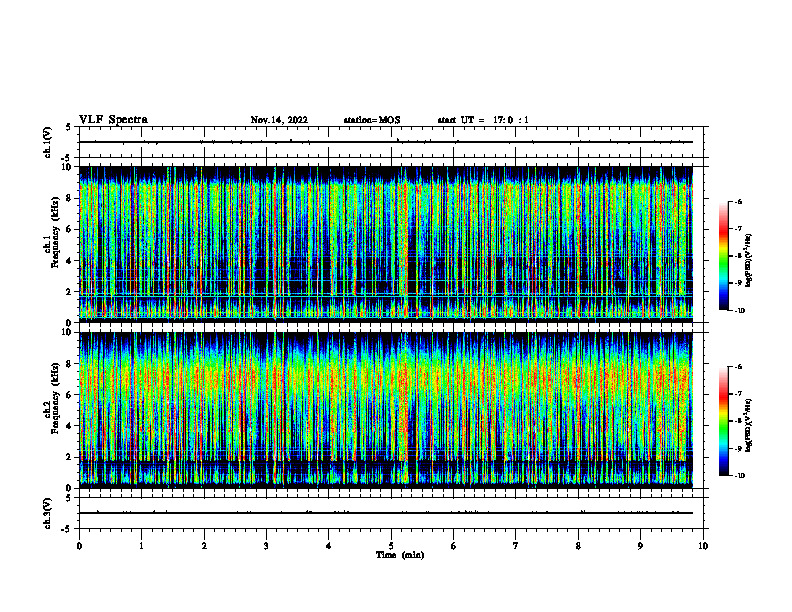The width and height of the screenshot is (792, 612).
Task: Click time axis tick label "9"
Action: (x=640, y=546)
